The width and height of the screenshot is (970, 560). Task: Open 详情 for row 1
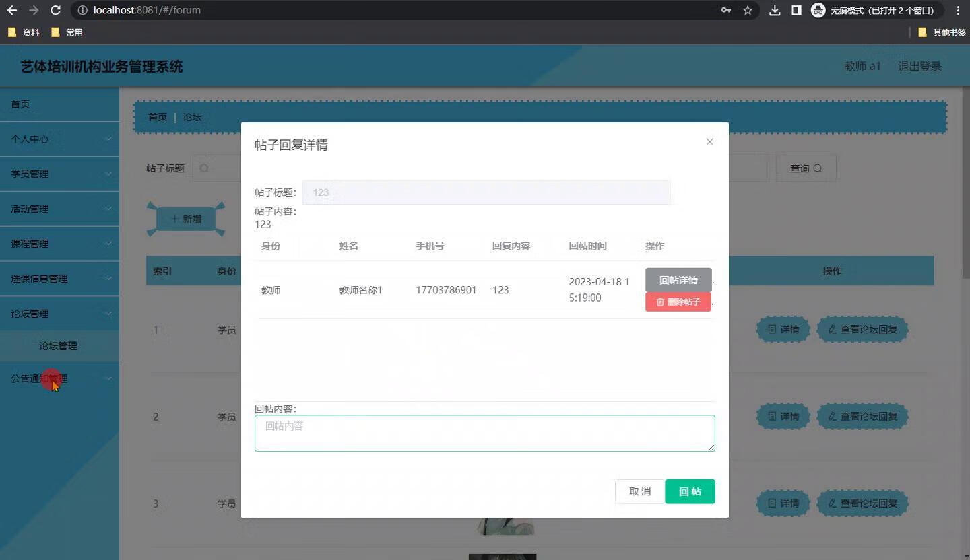click(783, 330)
